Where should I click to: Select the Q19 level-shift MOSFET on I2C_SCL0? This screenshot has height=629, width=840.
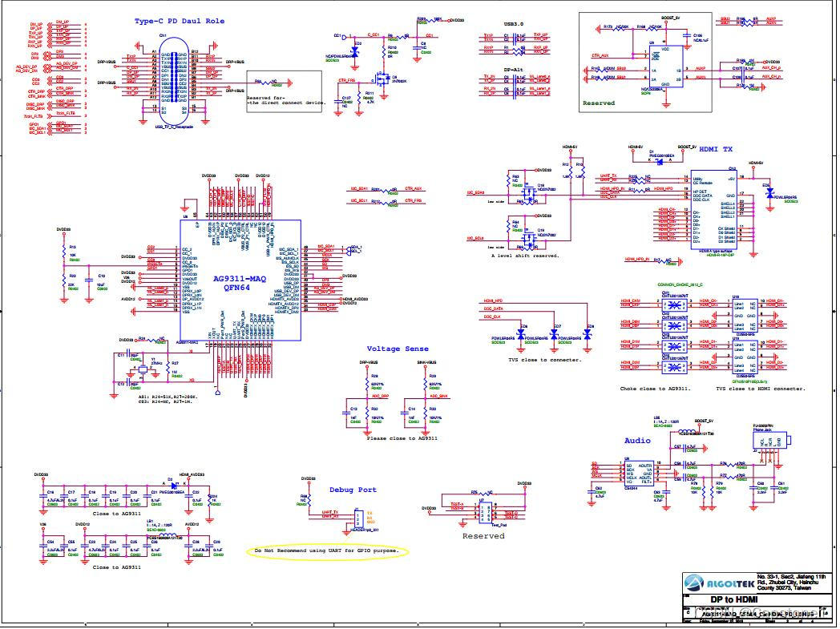tap(530, 238)
